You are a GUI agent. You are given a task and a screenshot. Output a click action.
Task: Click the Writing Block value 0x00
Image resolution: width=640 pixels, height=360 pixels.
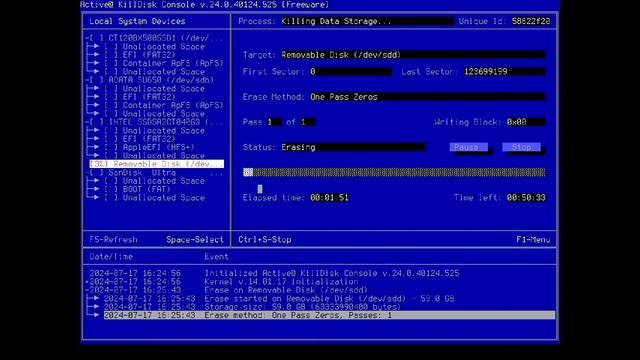click(526, 122)
